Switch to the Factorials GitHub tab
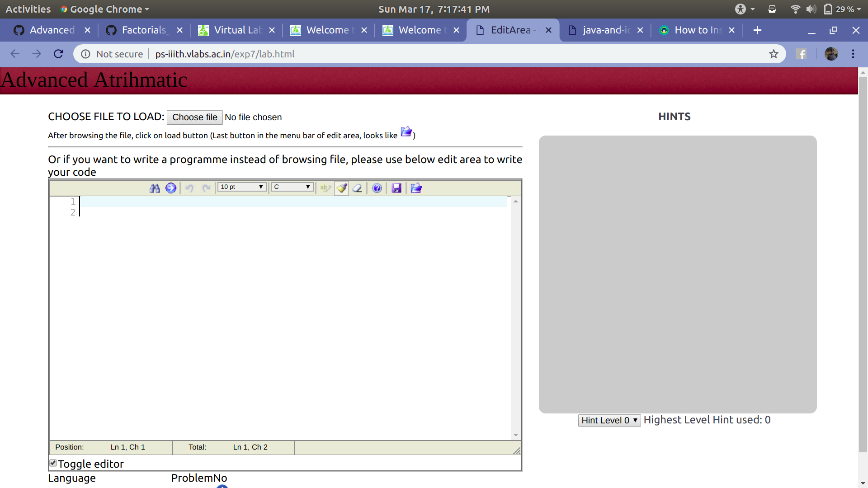868x488 pixels. [144, 30]
